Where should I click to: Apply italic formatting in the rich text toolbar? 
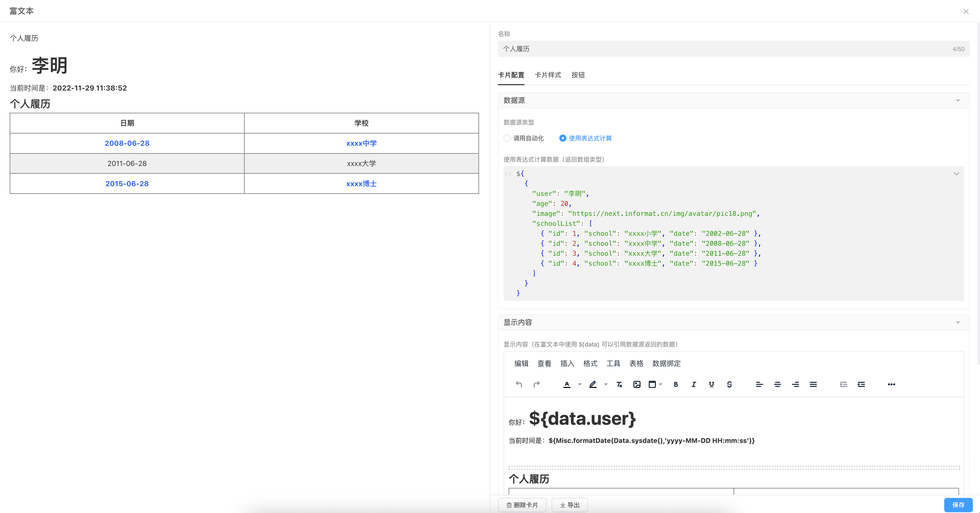point(693,384)
